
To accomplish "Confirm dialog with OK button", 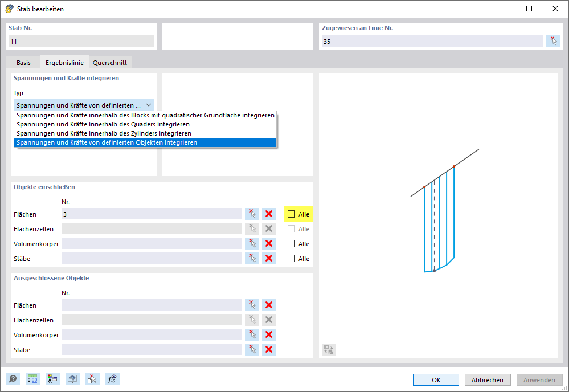I will tap(436, 379).
